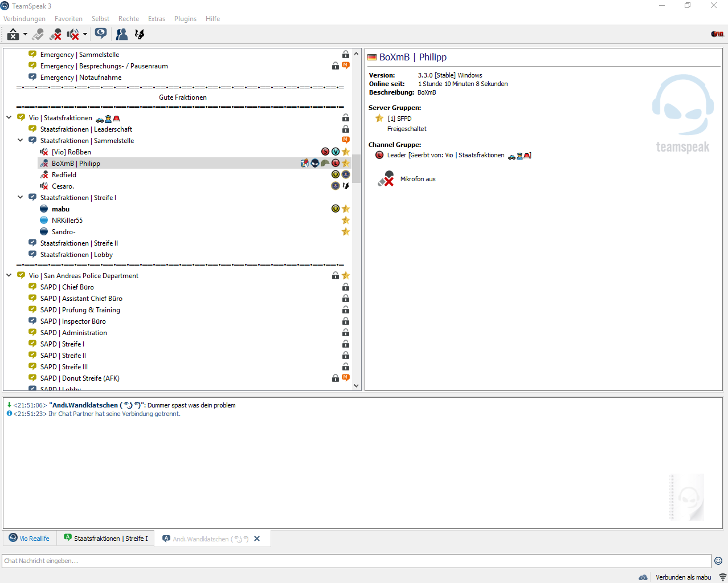Open the Rechte menu

click(129, 19)
